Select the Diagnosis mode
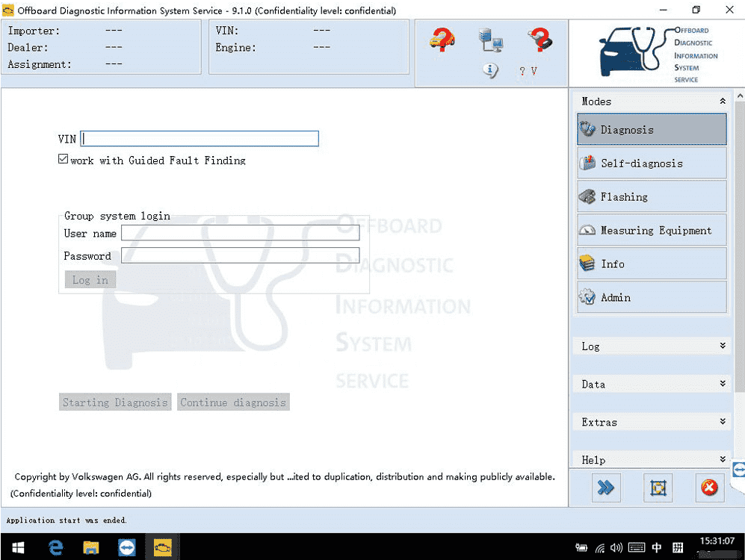The image size is (745, 560). pos(652,129)
